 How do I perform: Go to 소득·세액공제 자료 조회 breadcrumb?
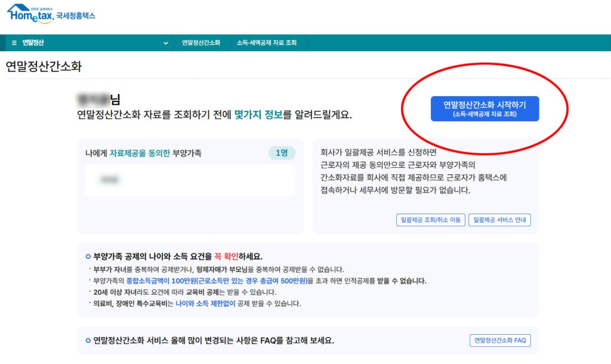(x=266, y=43)
